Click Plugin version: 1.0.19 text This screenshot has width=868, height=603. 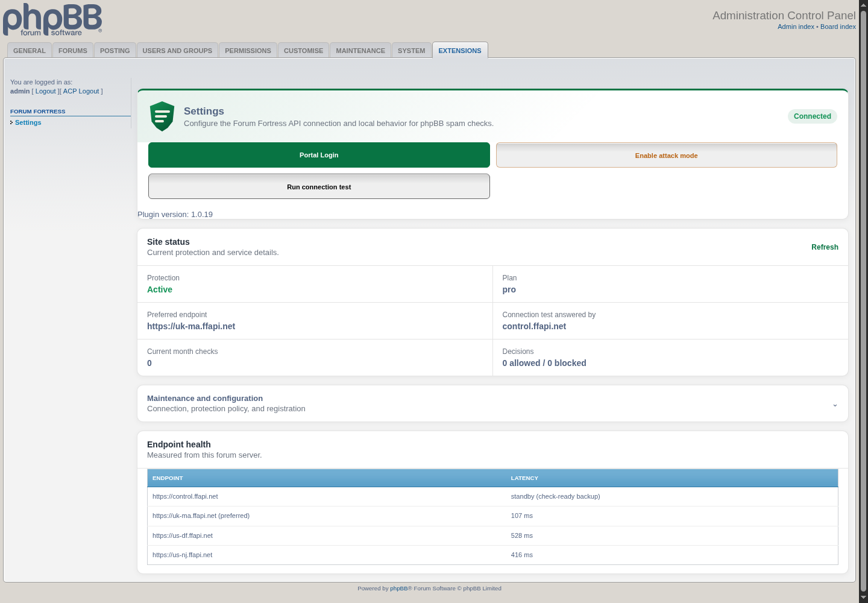click(175, 214)
